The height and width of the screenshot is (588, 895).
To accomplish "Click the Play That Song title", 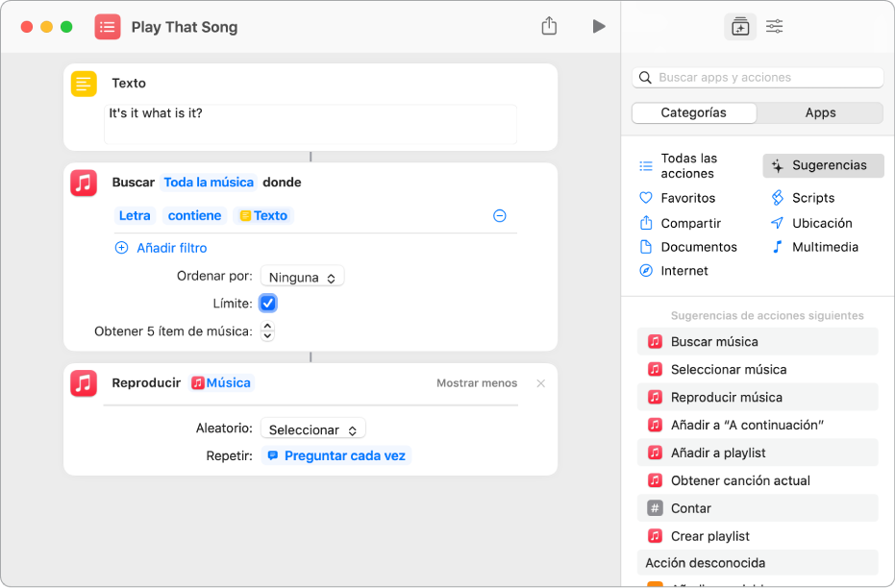I will 185,27.
